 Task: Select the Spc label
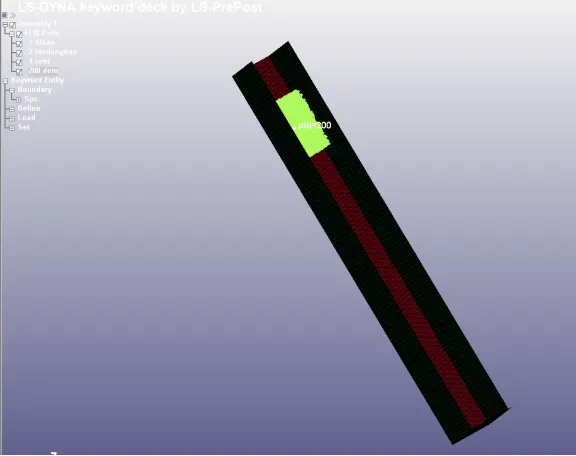[x=31, y=99]
